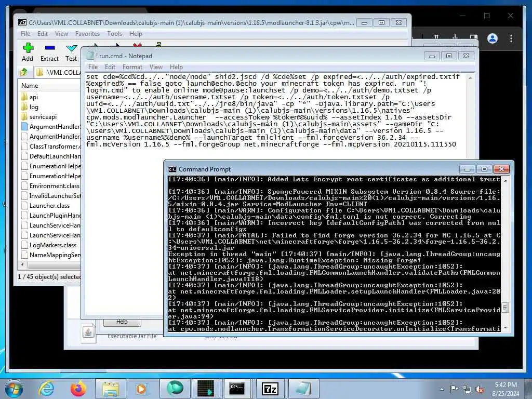
Task: Click the 7-Zip address path field
Action: [x=58, y=72]
